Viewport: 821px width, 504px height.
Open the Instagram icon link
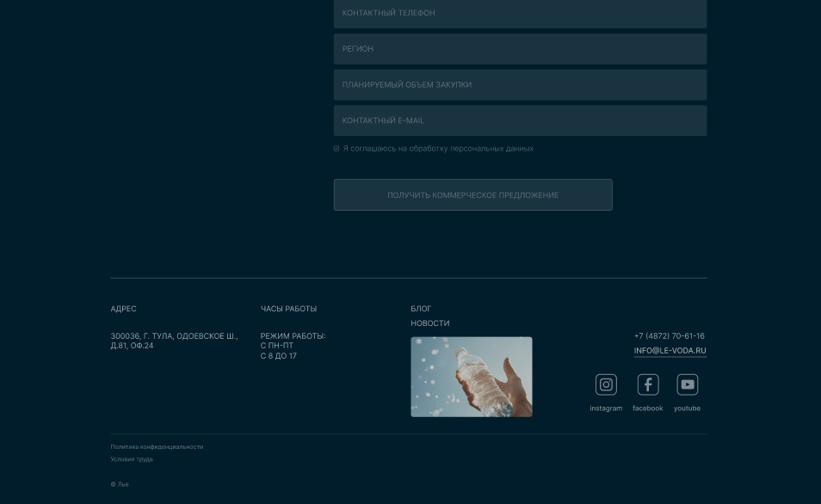pyautogui.click(x=606, y=384)
